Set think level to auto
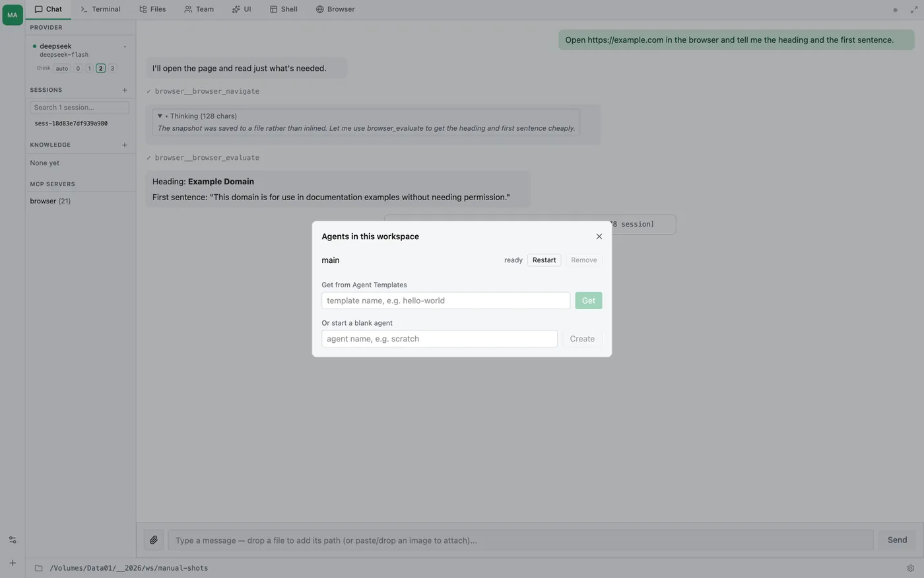Image resolution: width=924 pixels, height=578 pixels. 62,68
